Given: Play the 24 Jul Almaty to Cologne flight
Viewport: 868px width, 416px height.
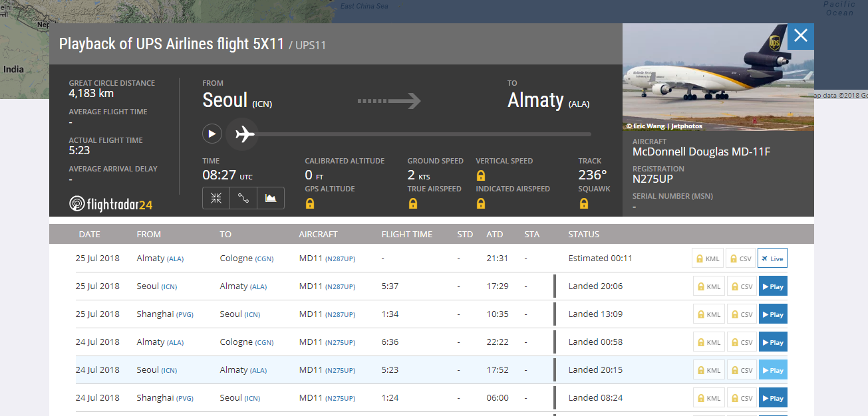Looking at the screenshot, I should coord(773,342).
